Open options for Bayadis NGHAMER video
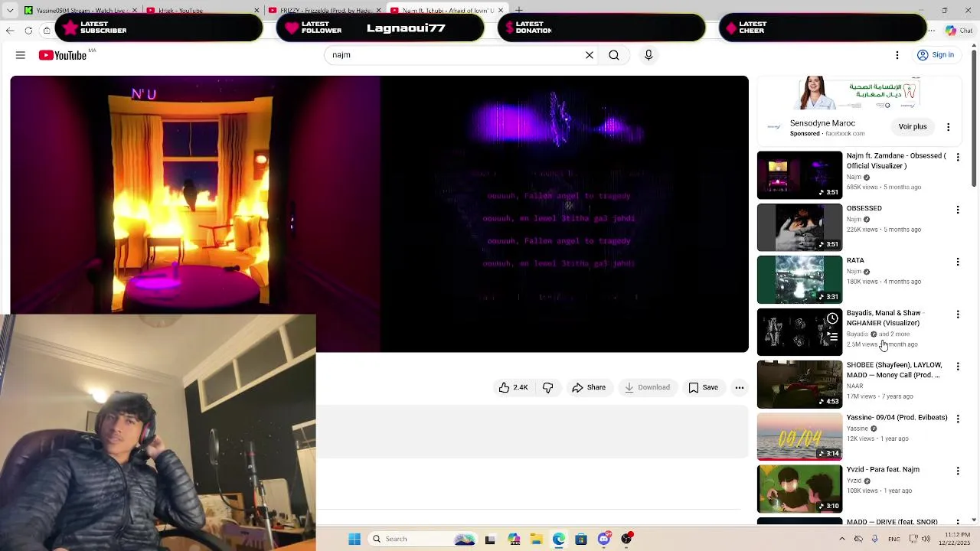Screen dimensions: 980x551 tap(958, 314)
